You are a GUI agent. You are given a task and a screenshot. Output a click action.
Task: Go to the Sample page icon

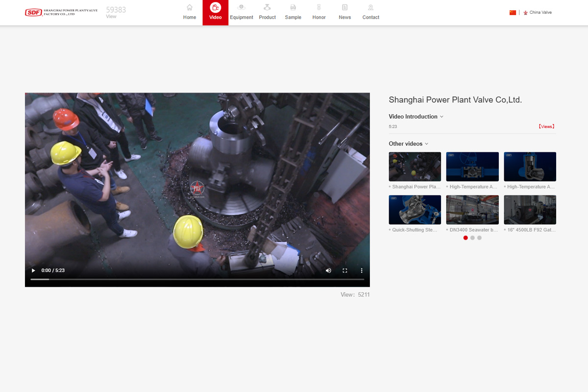coord(293,8)
